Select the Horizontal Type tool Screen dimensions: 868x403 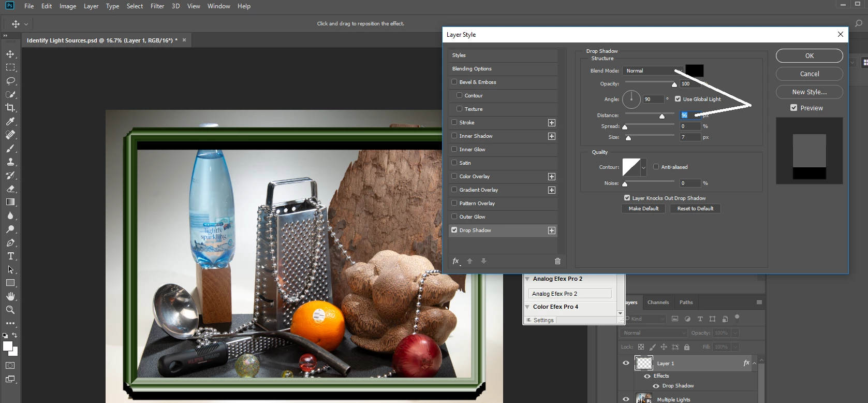point(10,256)
